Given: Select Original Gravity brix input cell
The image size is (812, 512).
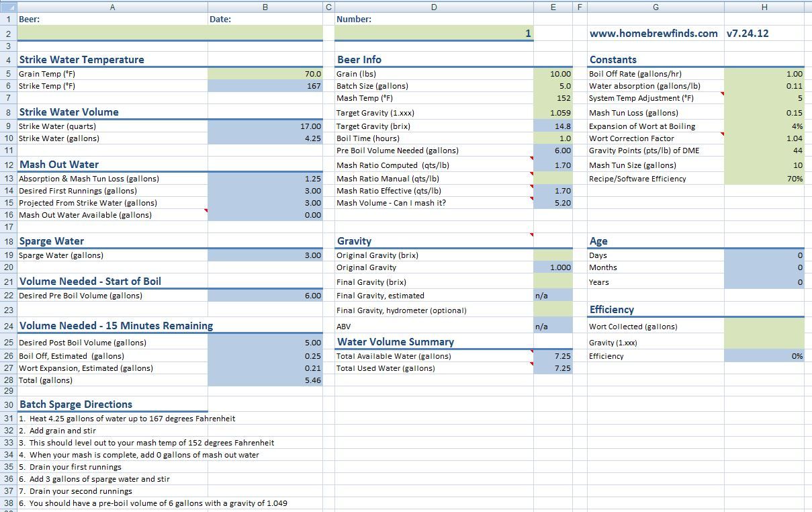Looking at the screenshot, I should [x=553, y=255].
